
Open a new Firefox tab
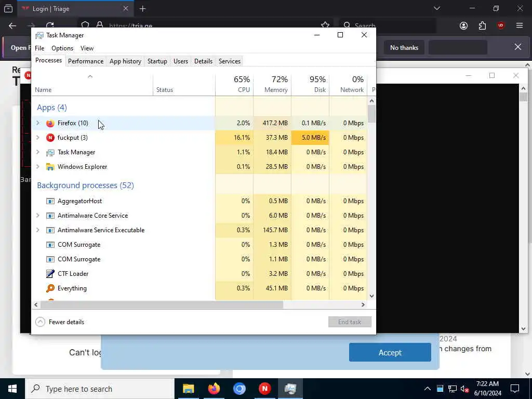coord(142,9)
